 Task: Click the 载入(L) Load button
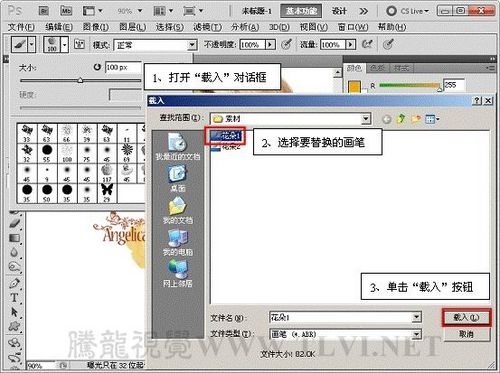[x=466, y=318]
